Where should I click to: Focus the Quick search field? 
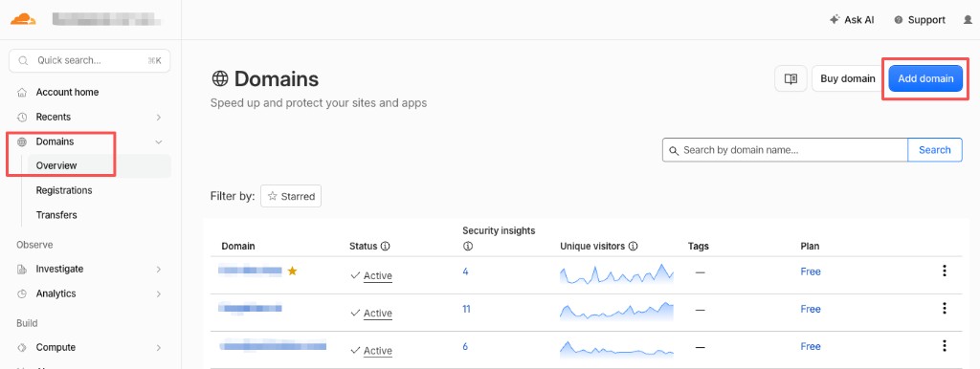[x=89, y=60]
